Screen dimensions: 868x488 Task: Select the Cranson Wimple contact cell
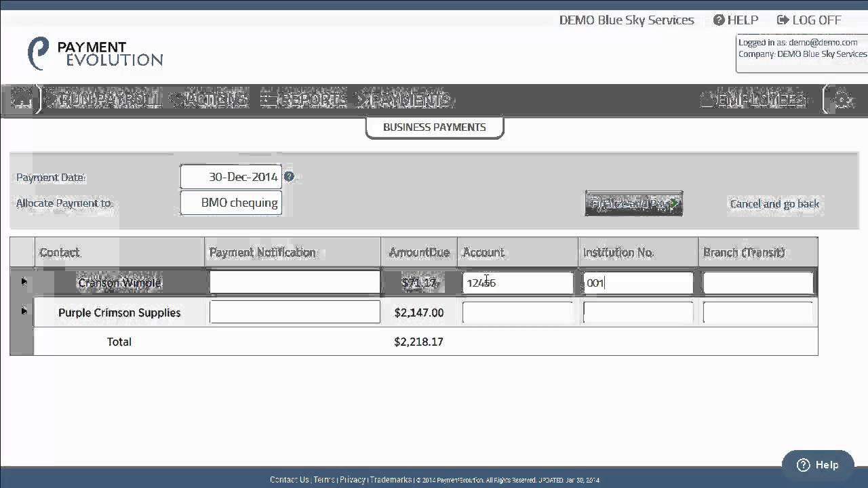pyautogui.click(x=119, y=283)
